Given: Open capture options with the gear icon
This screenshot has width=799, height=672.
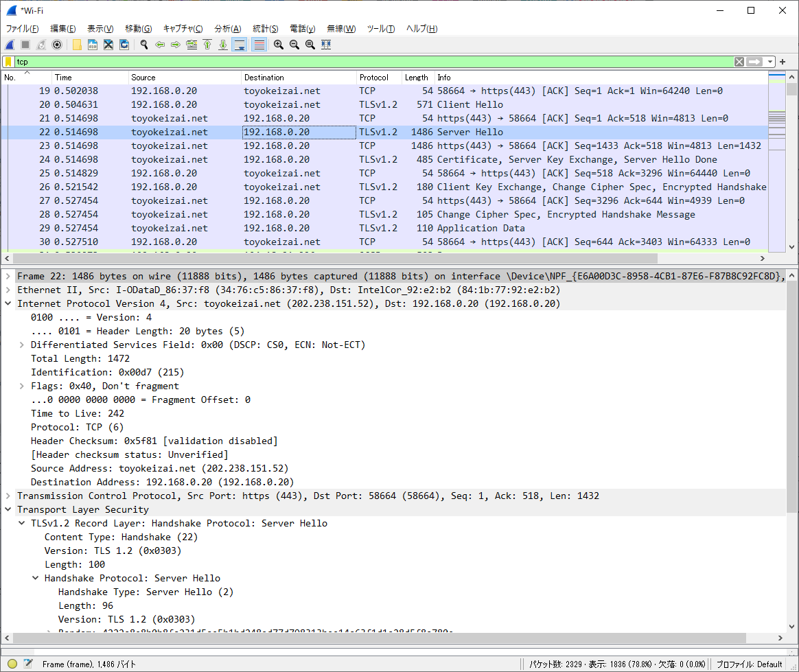Looking at the screenshot, I should 57,44.
